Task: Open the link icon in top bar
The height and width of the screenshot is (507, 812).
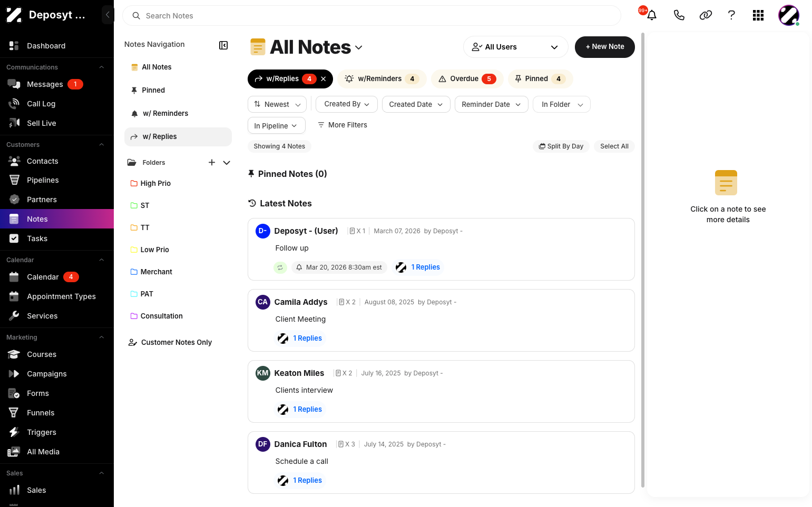Action: tap(706, 15)
